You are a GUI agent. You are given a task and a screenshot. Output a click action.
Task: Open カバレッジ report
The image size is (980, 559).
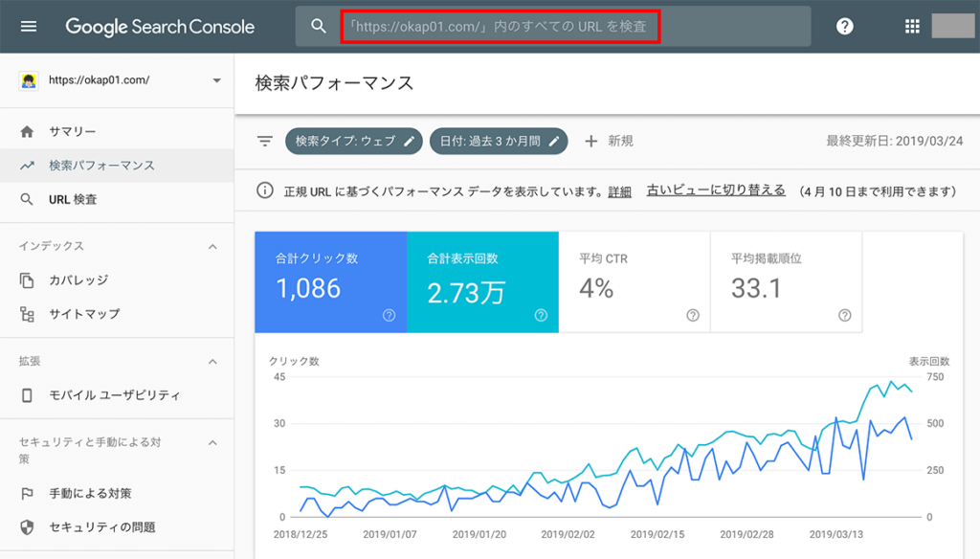117,280
